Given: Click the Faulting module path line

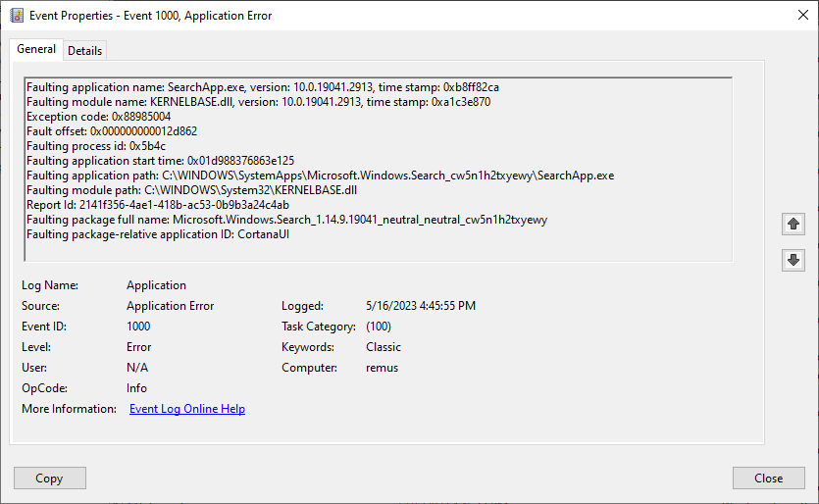Looking at the screenshot, I should coord(191,190).
